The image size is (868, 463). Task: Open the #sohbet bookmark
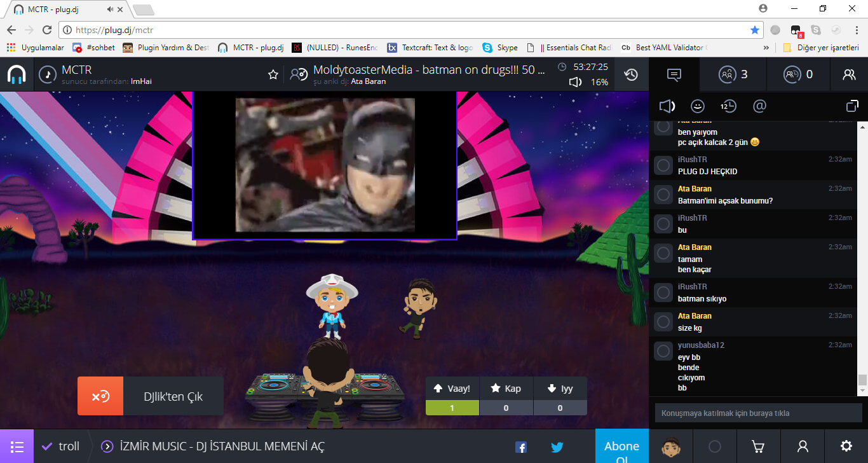(93, 48)
